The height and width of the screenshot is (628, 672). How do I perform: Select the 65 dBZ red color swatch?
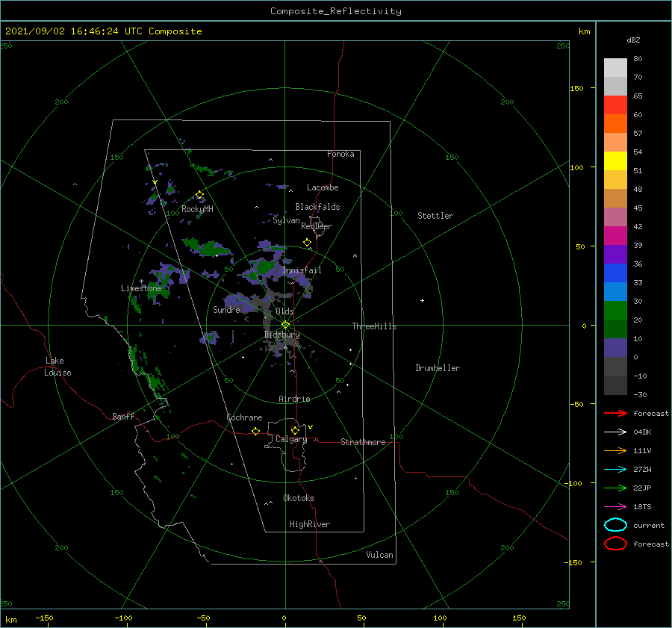(x=615, y=105)
